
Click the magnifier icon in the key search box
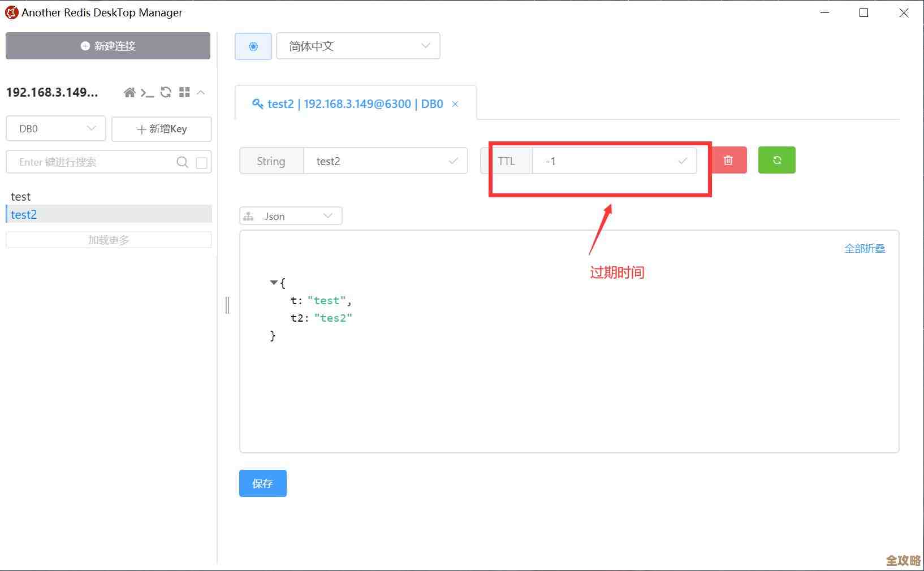182,162
